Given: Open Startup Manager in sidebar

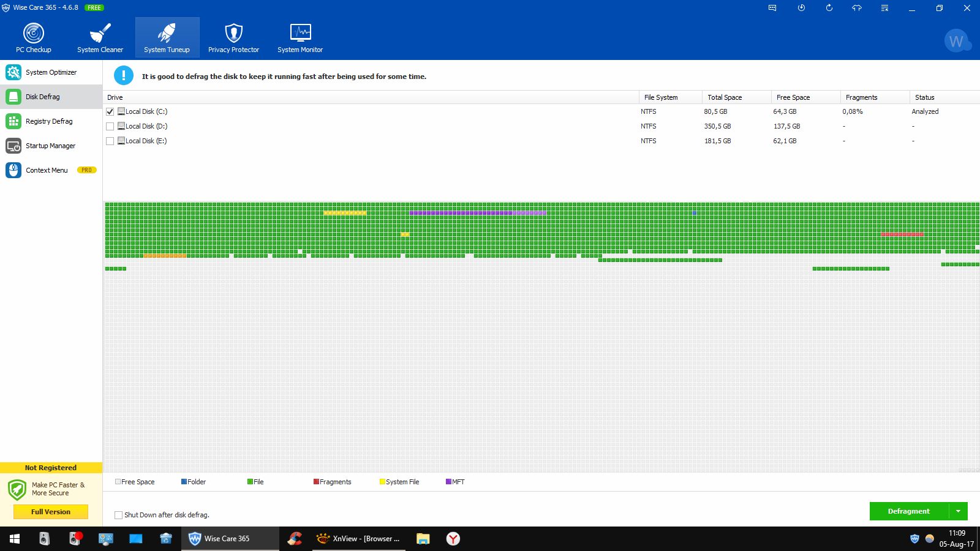Looking at the screenshot, I should 51,146.
